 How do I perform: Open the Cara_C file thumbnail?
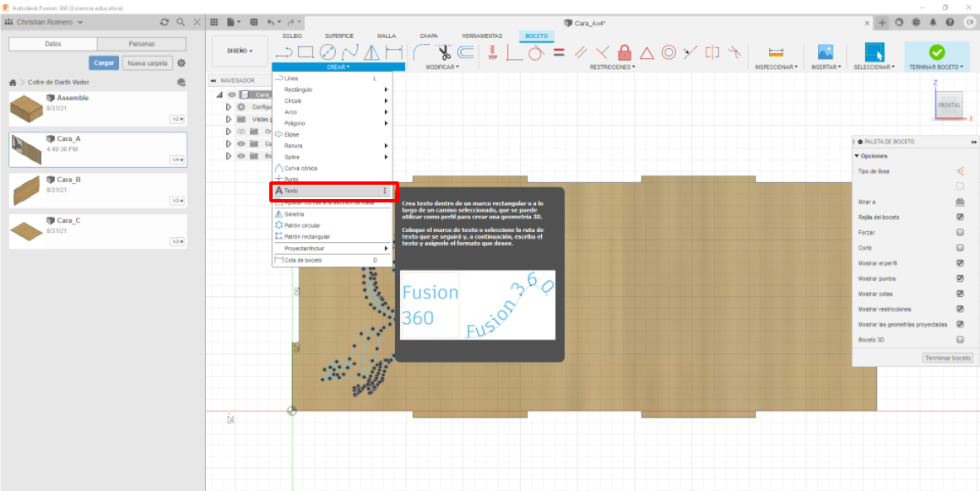tap(26, 230)
